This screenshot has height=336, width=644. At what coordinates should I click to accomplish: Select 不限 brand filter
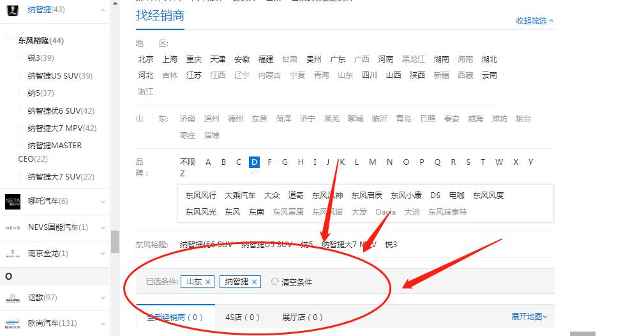pyautogui.click(x=187, y=162)
